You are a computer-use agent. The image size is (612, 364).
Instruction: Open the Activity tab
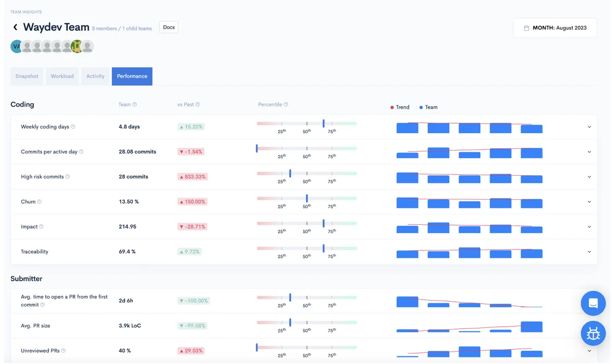click(x=95, y=76)
